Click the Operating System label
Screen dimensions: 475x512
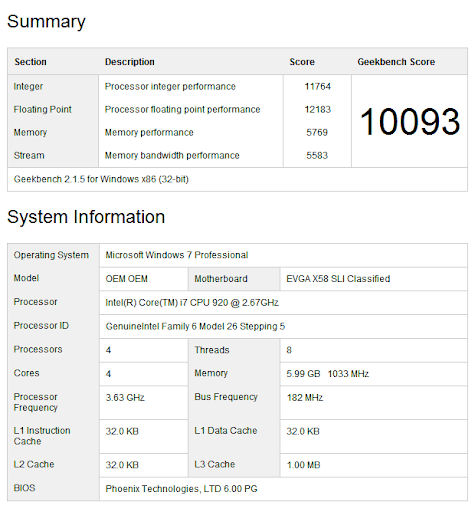[x=51, y=255]
